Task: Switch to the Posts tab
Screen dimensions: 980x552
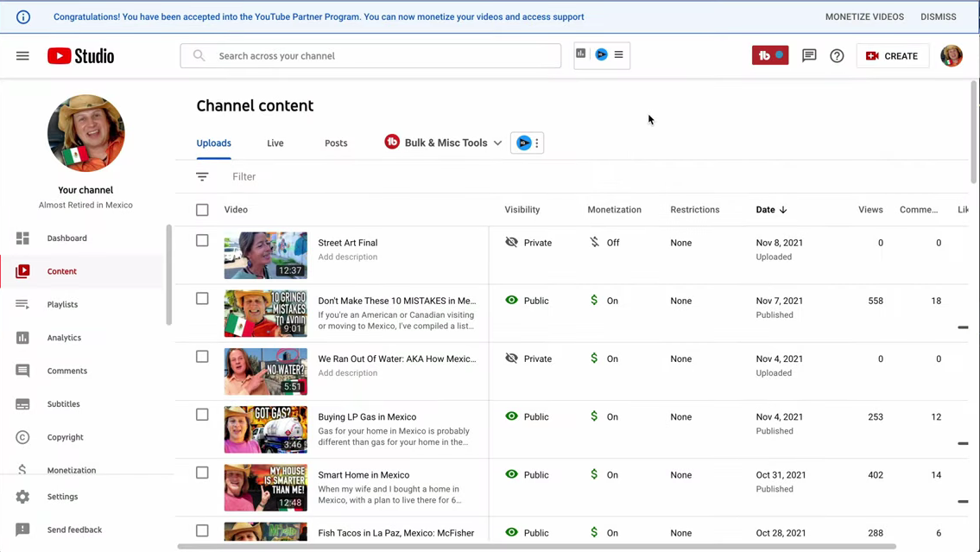Action: point(336,143)
